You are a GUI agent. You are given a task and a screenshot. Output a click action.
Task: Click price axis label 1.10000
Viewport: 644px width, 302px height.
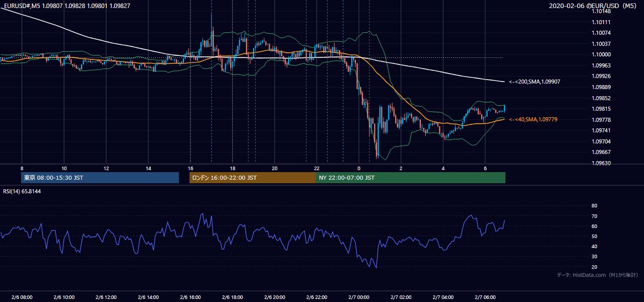pyautogui.click(x=601, y=54)
